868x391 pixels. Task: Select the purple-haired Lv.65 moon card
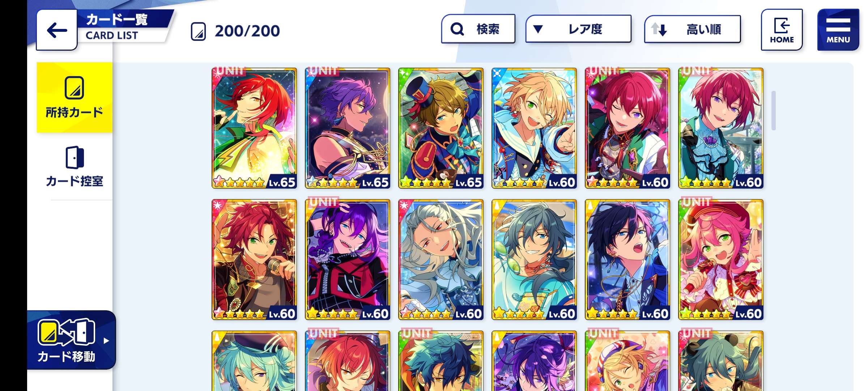point(348,128)
